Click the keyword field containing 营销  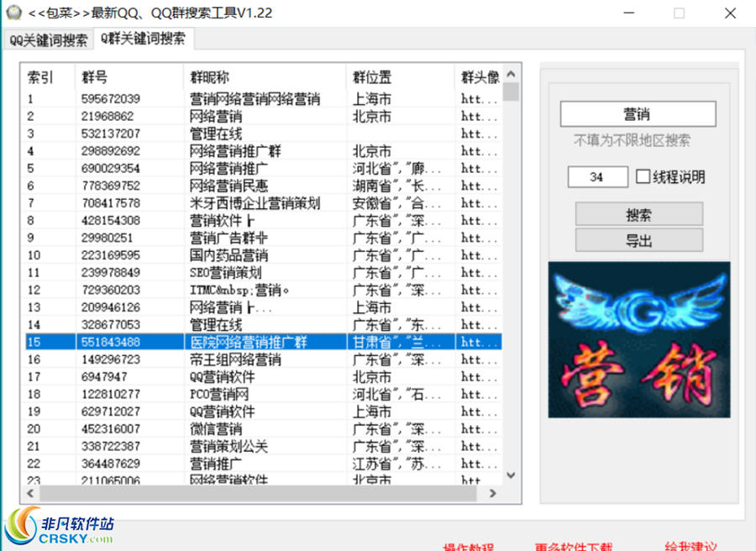638,114
